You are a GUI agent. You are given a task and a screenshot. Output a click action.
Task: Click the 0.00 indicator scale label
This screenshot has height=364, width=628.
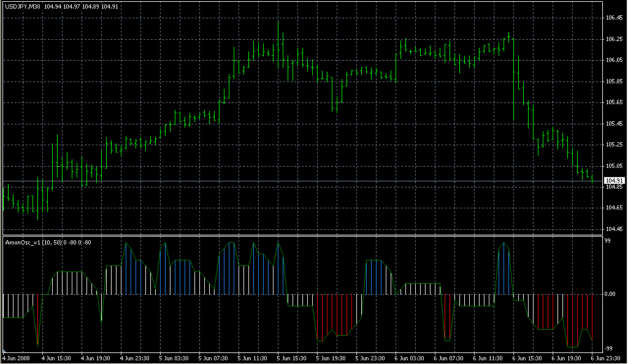tap(610, 294)
